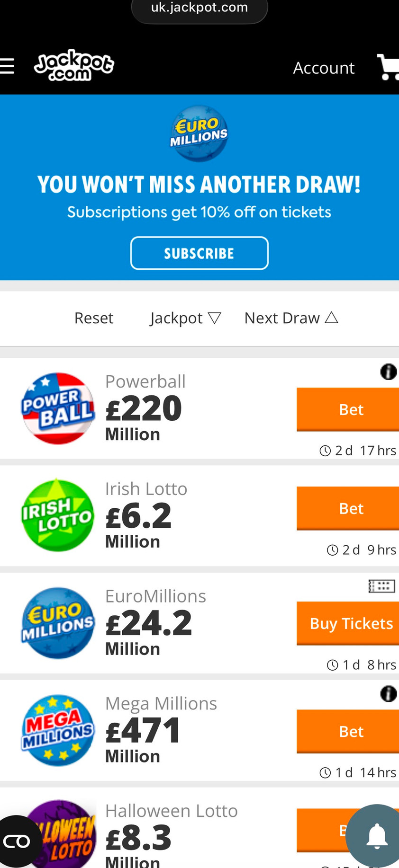Click the Mega Millions info icon

coord(388,694)
